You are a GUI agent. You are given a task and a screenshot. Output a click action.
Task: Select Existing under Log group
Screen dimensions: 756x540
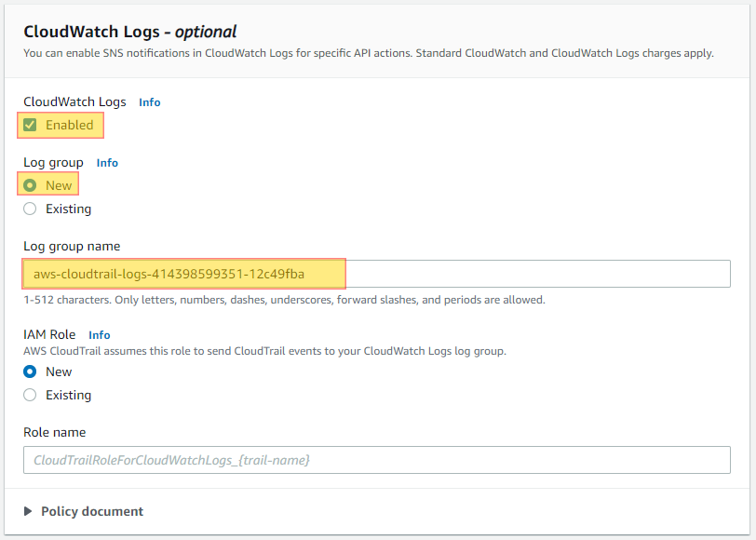[x=30, y=209]
